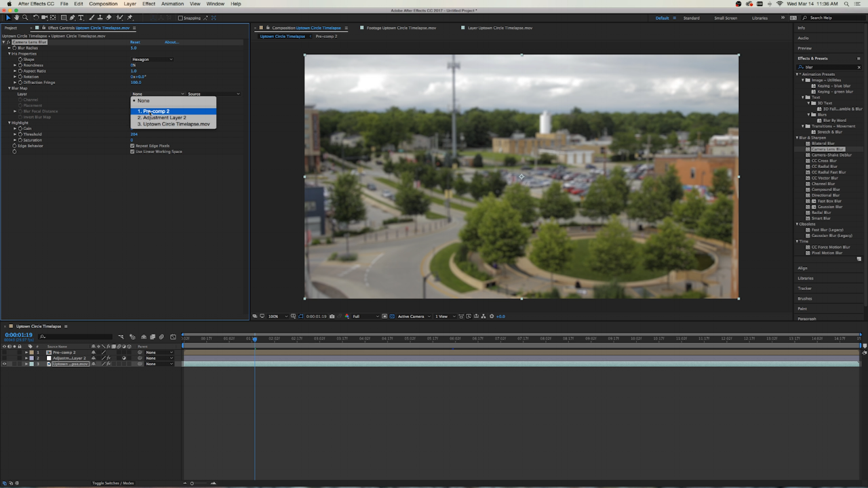The width and height of the screenshot is (868, 488).
Task: Show the Pre-comp 2 layer video switch
Action: point(4,352)
